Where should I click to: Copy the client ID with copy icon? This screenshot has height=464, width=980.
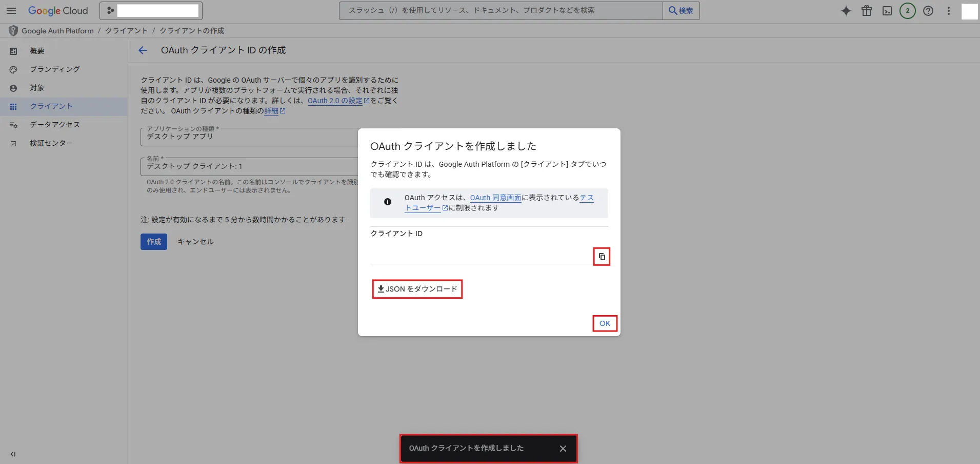[602, 257]
